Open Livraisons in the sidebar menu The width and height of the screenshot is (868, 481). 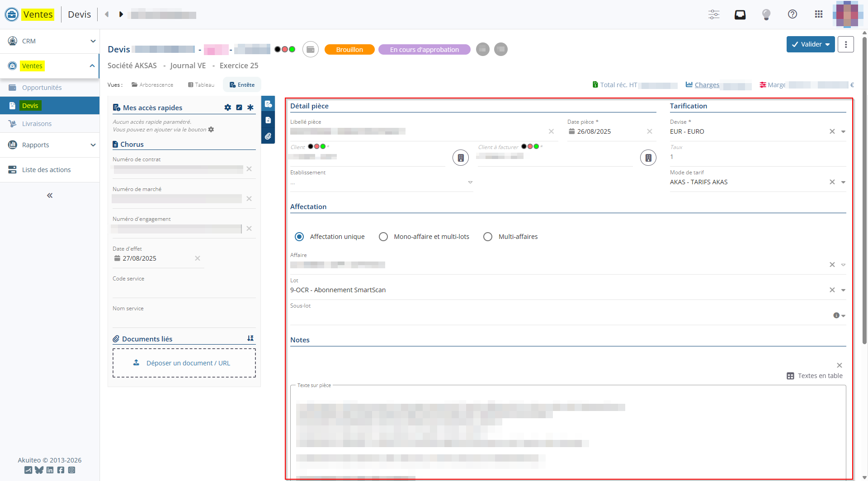[37, 124]
